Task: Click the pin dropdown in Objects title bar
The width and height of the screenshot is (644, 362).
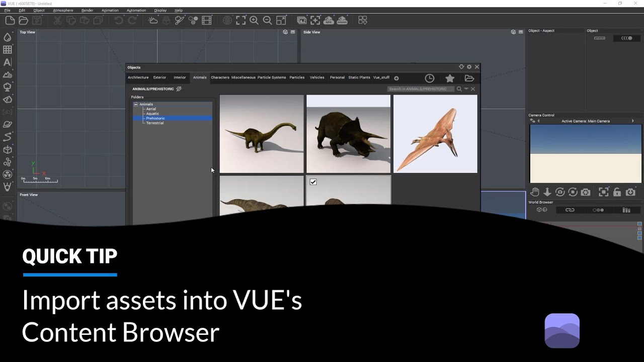Action: pos(461,67)
